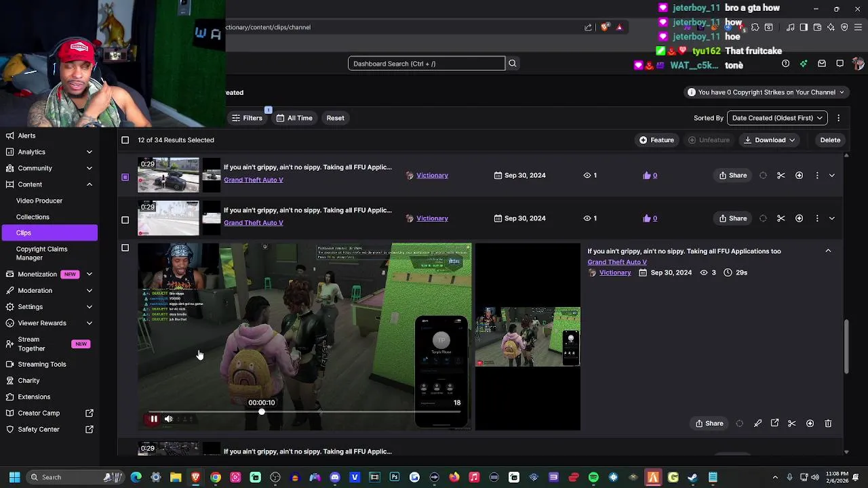The width and height of the screenshot is (868, 488).
Task: Collapse the expanded clip panel chevron
Action: click(x=828, y=251)
